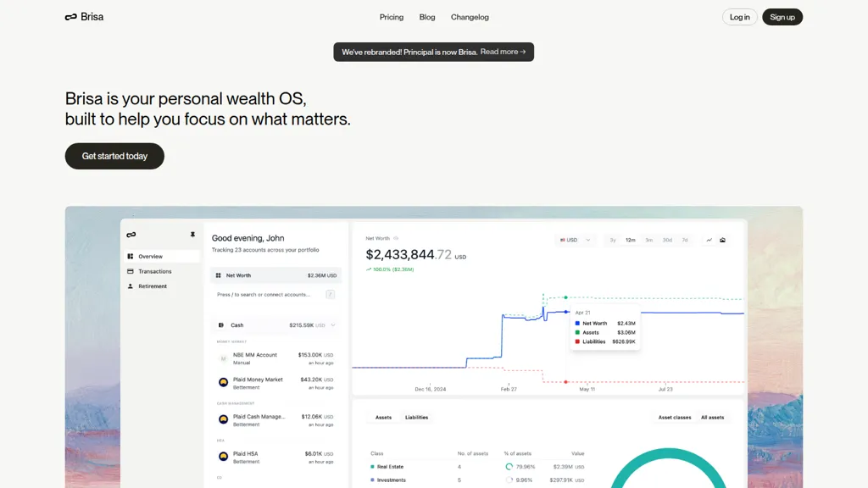Open the Plaid Cash Manage... account
Screen dimensions: 868x488
tap(275, 420)
